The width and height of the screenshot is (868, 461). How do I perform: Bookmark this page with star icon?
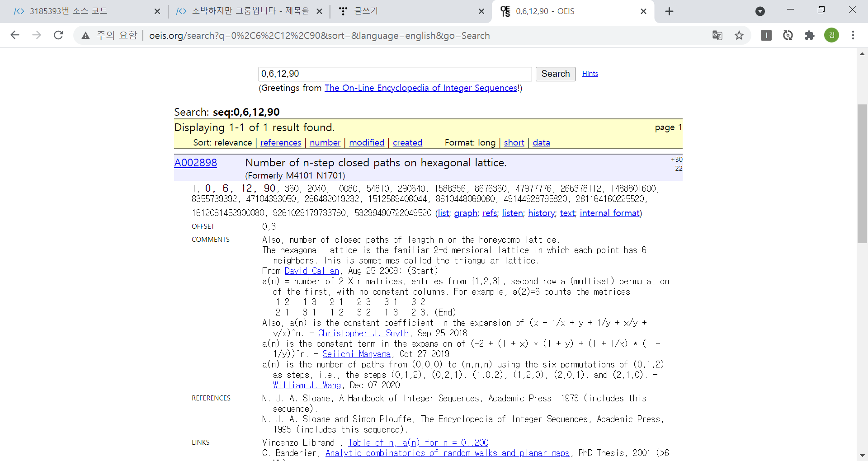(739, 35)
